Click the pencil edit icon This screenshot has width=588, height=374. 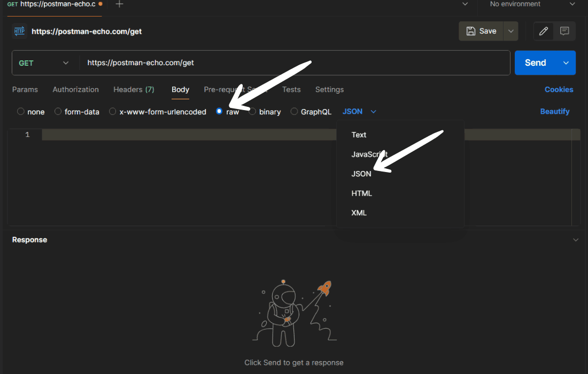tap(544, 31)
